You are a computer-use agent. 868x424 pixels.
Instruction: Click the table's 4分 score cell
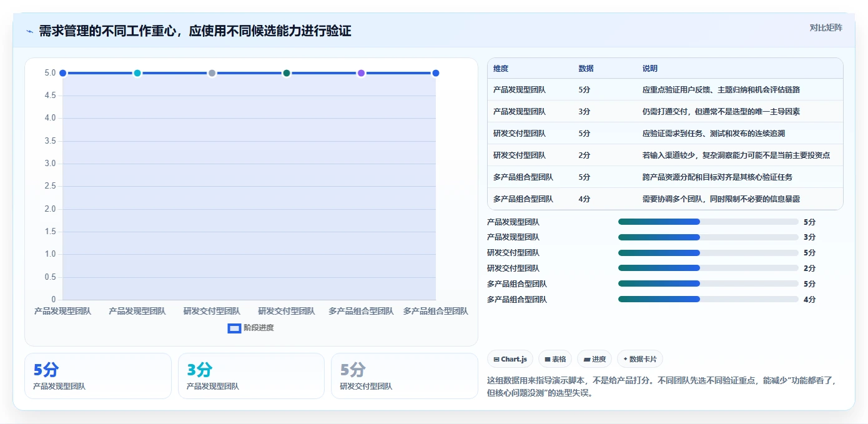(584, 199)
